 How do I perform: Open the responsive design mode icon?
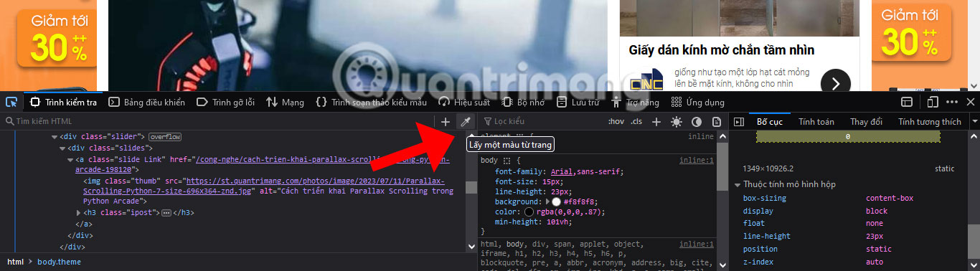click(933, 103)
